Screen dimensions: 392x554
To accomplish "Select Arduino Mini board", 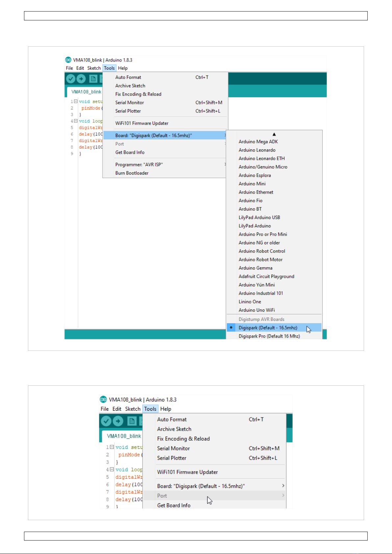I will point(274,184).
